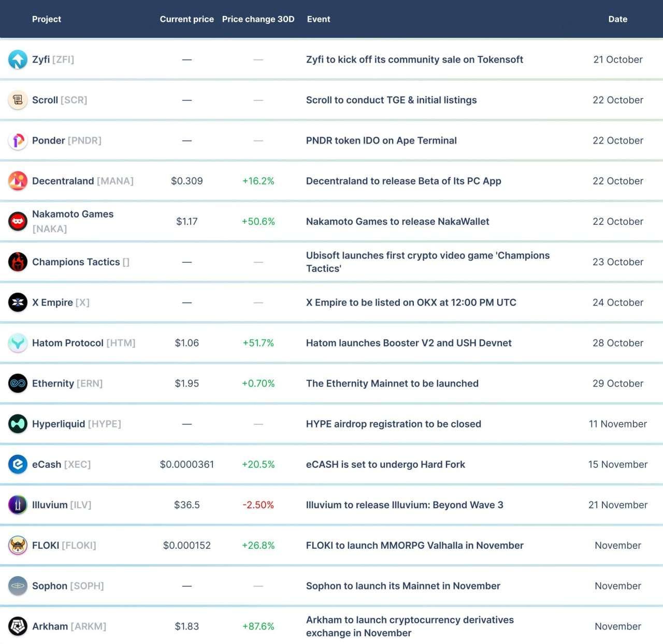
Task: Open the FLOKI [FLOKI] project name
Action: (x=64, y=546)
